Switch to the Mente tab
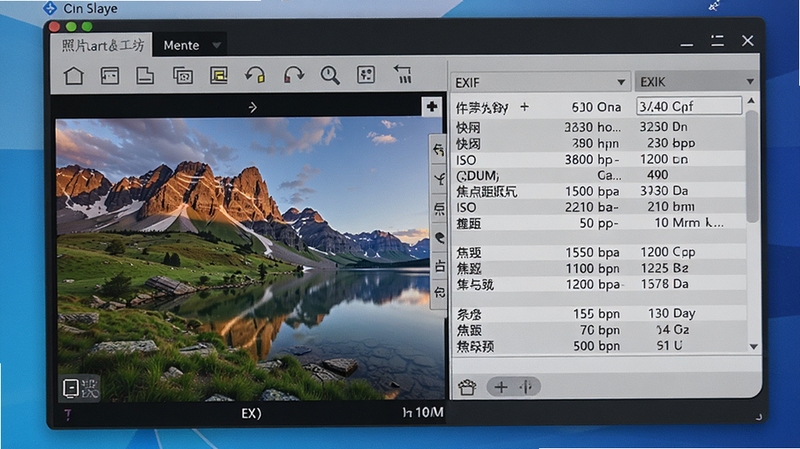 point(181,45)
